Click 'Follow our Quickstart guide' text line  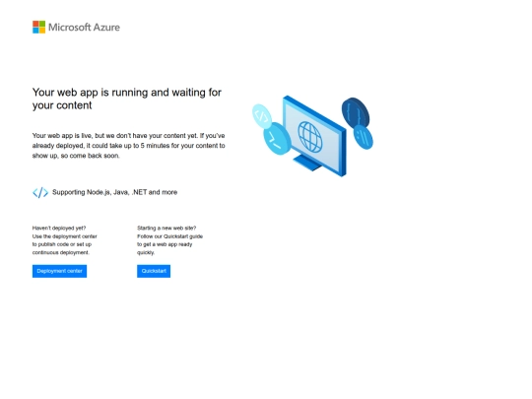[170, 236]
